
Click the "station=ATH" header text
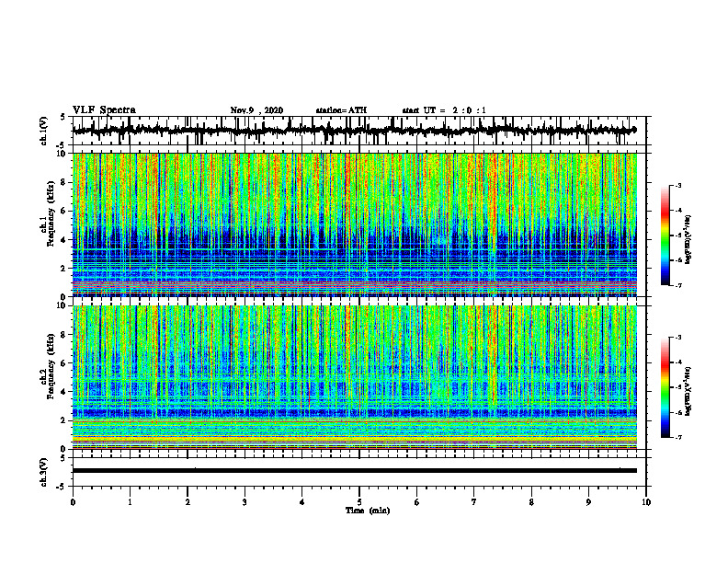click(341, 110)
